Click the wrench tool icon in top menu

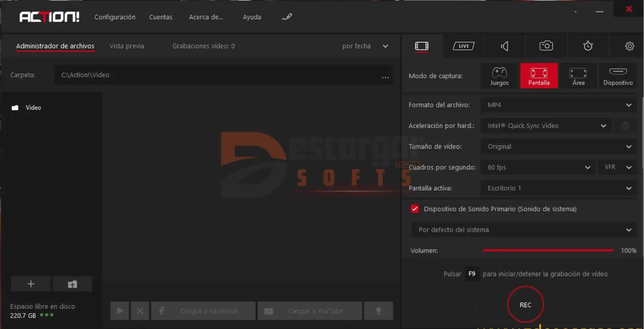(x=287, y=17)
